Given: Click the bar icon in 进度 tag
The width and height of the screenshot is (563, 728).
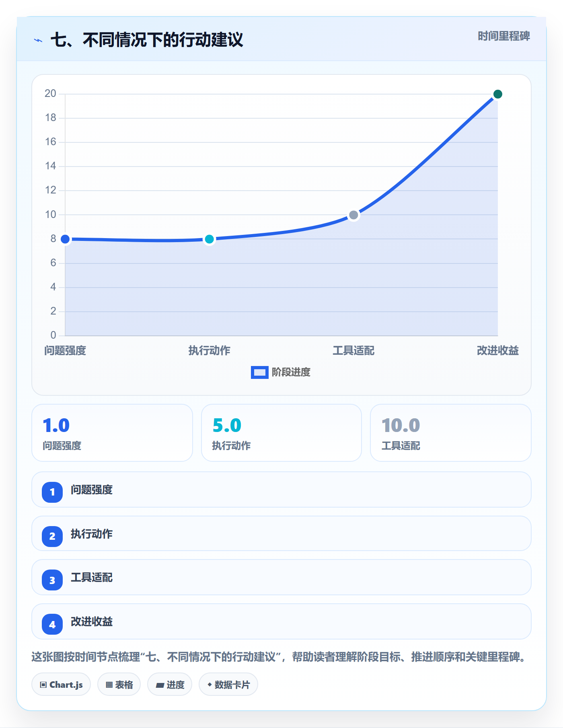Looking at the screenshot, I should point(160,685).
